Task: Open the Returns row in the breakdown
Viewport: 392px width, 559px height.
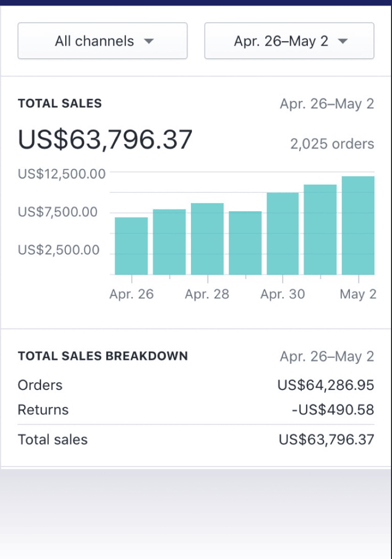Action: pyautogui.click(x=195, y=410)
